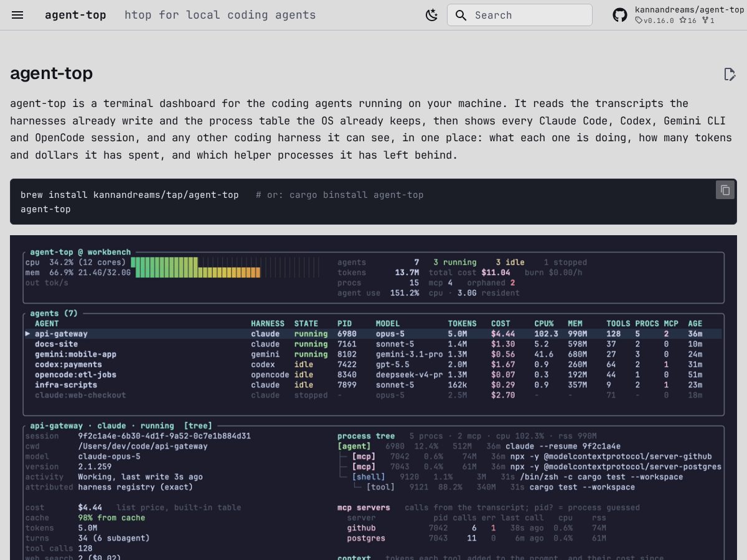Click the total cost $11.04 value
This screenshot has width=747, height=560.
click(x=496, y=273)
